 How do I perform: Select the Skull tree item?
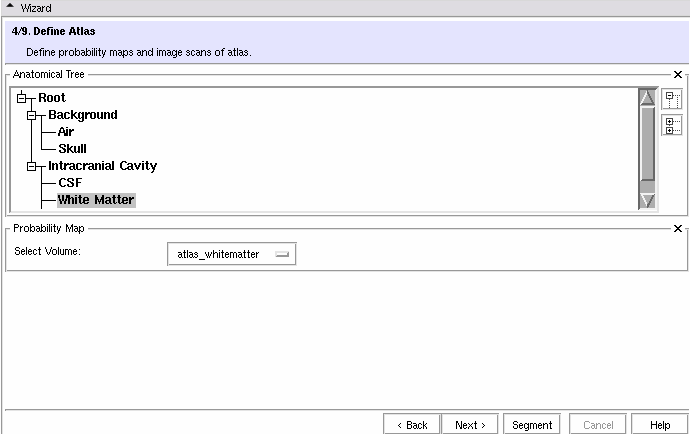[72, 149]
